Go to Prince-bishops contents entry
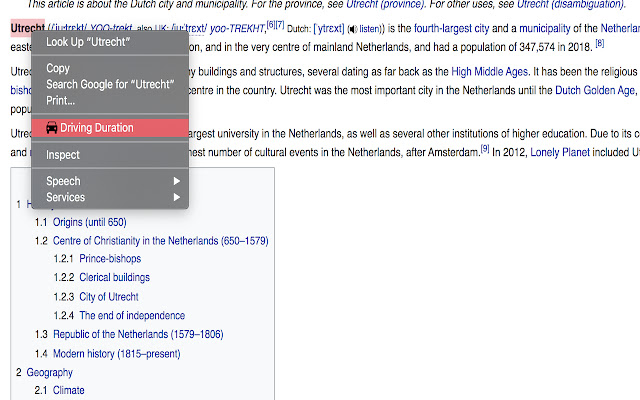The width and height of the screenshot is (640, 400). (x=109, y=259)
